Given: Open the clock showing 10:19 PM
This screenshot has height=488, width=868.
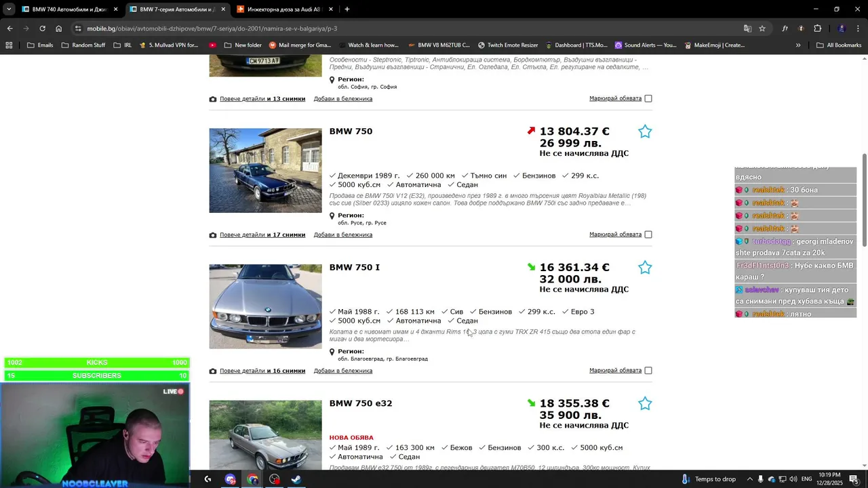Looking at the screenshot, I should pos(830,479).
